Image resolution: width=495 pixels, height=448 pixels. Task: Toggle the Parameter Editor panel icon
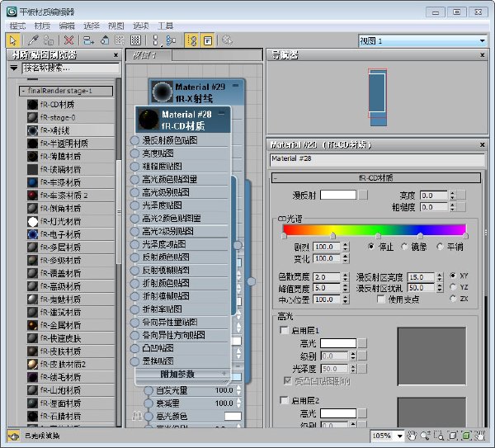click(x=207, y=40)
